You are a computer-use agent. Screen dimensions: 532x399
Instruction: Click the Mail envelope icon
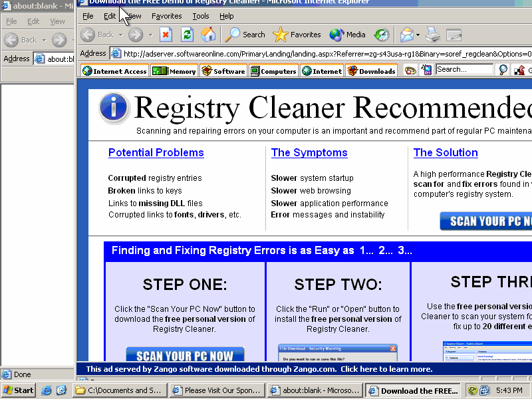pos(406,35)
